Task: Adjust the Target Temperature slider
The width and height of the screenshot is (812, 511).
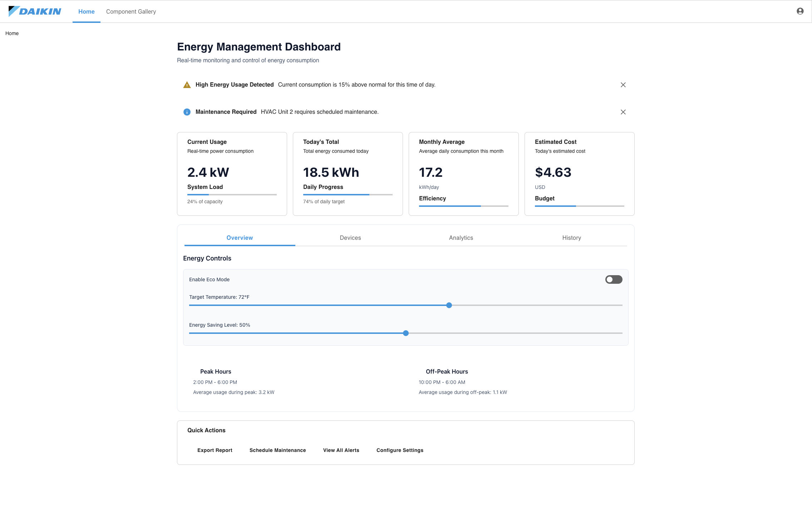Action: tap(449, 305)
